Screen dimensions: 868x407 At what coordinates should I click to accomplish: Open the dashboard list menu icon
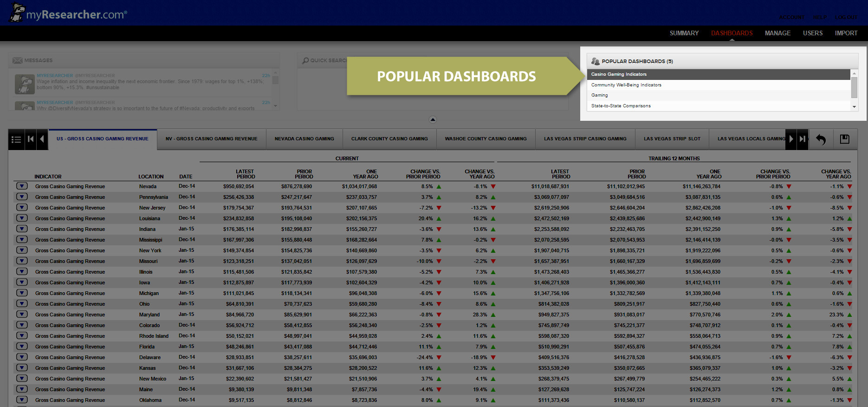[x=16, y=139]
